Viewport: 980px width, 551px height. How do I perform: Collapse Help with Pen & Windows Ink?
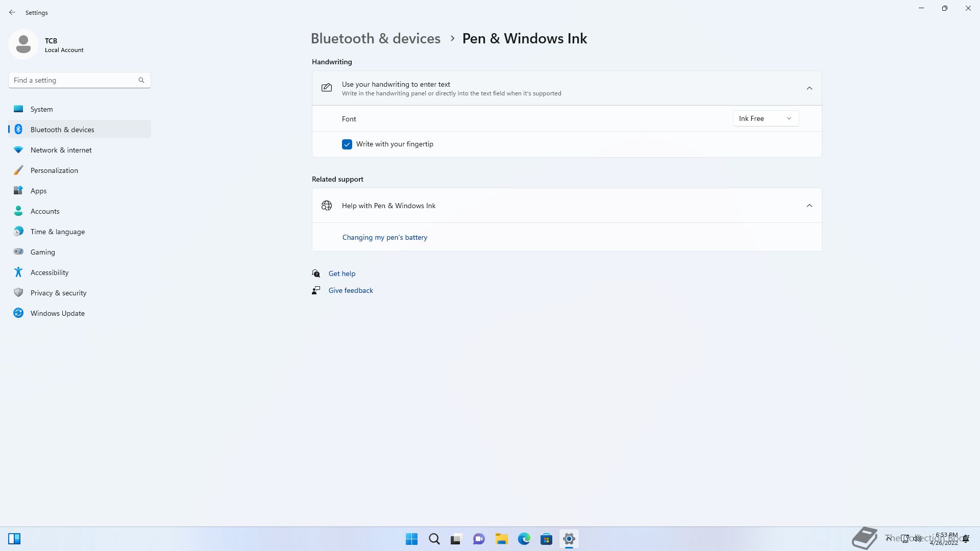tap(809, 206)
